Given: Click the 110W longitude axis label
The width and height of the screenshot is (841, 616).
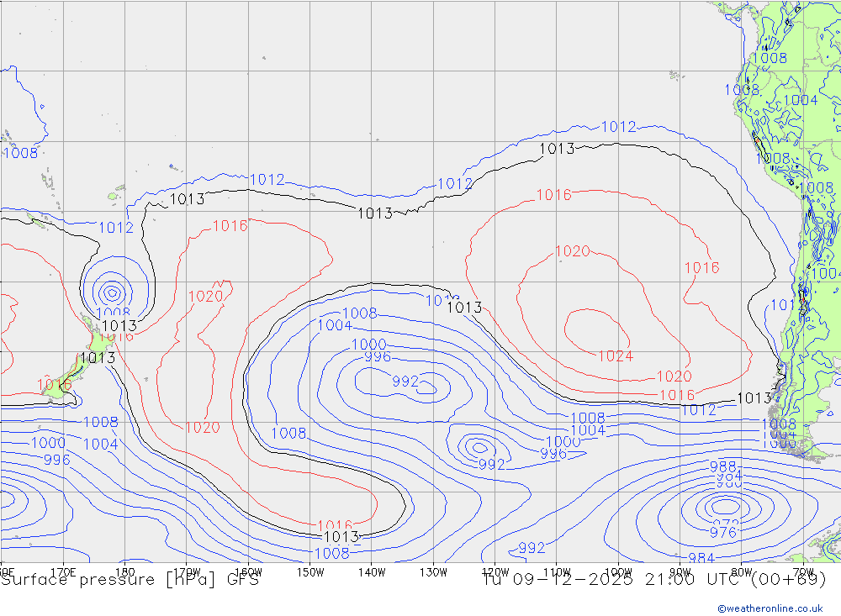Looking at the screenshot, I should pyautogui.click(x=556, y=572).
